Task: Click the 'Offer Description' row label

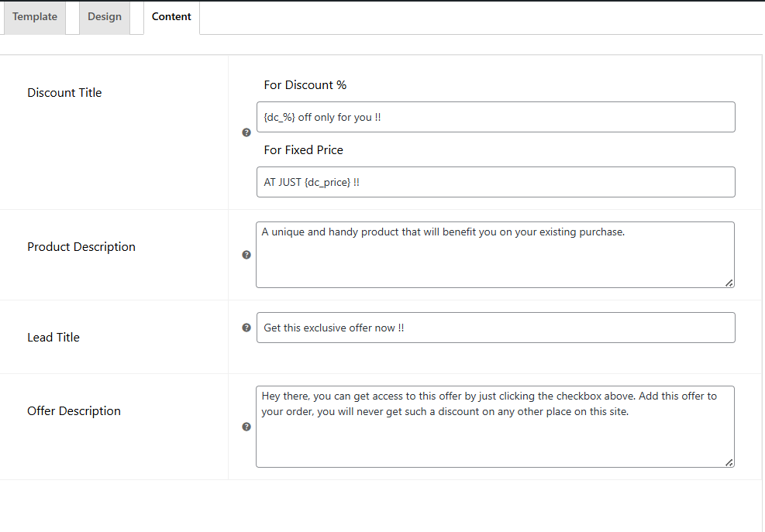Action: pyautogui.click(x=74, y=411)
